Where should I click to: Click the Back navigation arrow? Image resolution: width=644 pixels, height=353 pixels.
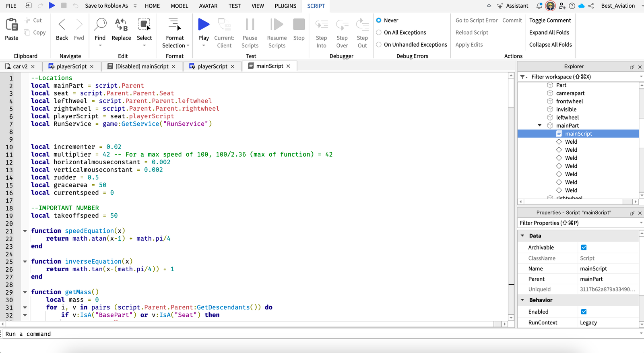coord(62,25)
